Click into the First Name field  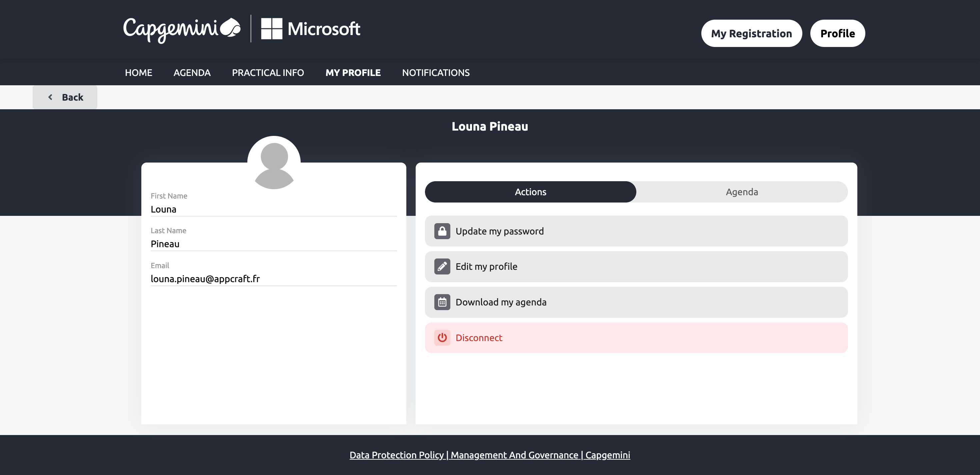(x=273, y=209)
